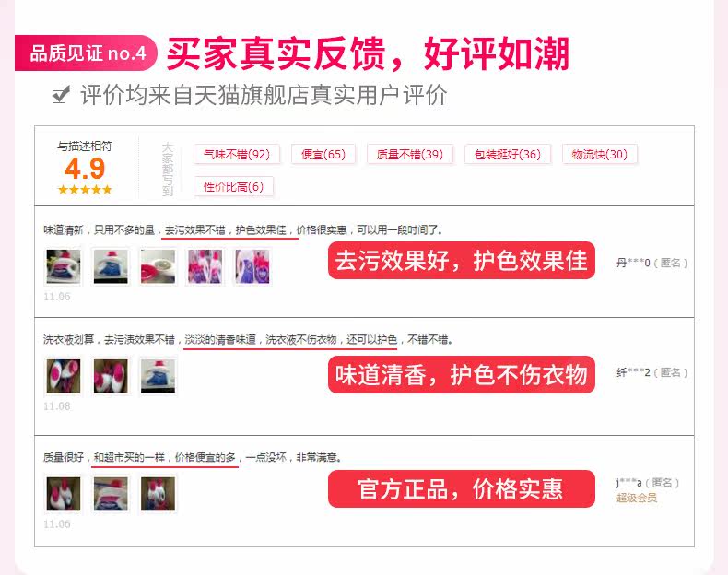Click the 官方正品，价格实惠 red banner

coord(462,488)
